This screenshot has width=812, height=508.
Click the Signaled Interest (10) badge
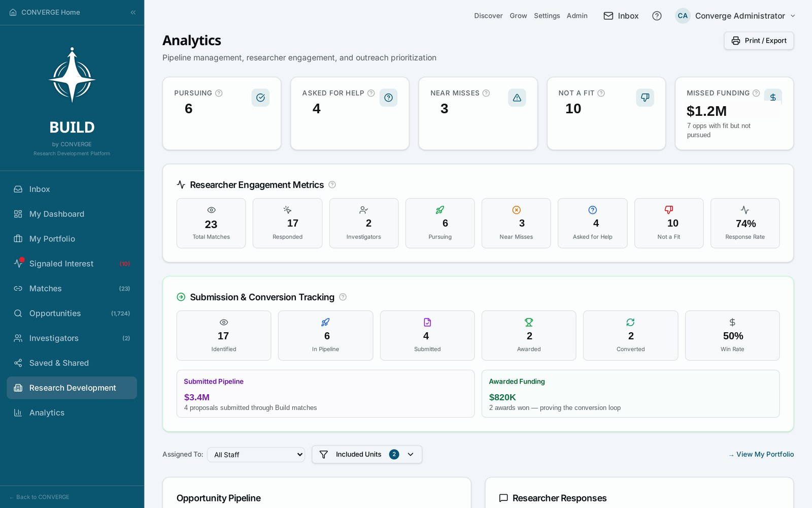pos(125,264)
